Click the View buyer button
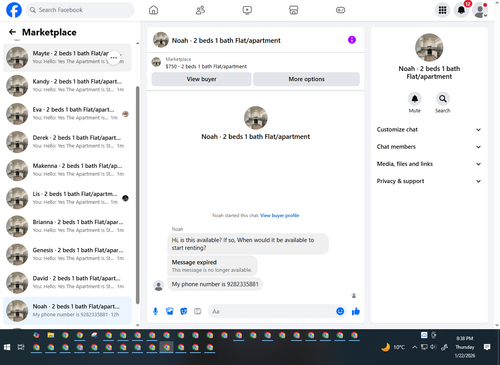 pos(201,79)
